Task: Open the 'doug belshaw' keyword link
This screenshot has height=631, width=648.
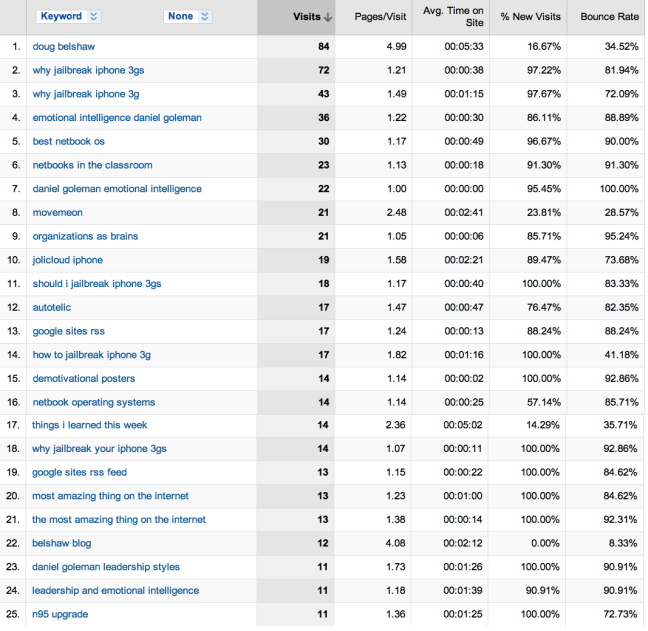Action: point(64,47)
